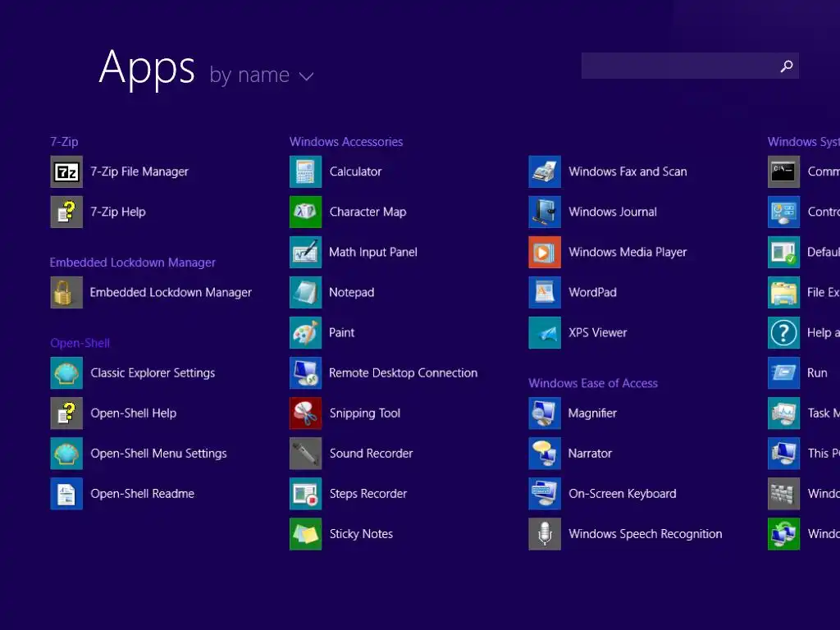
Task: Launch Embedded Lockdown Manager padlock icon
Action: (66, 293)
